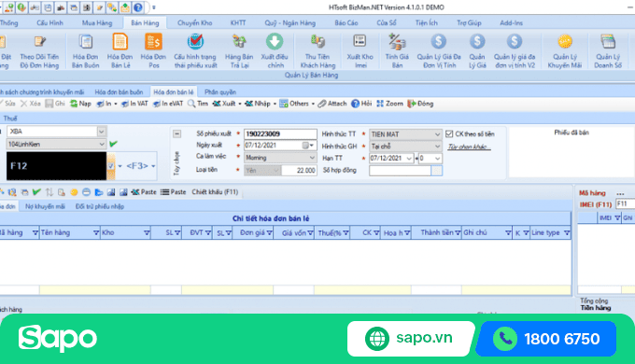Click the 1800 6750 phone button
This screenshot has height=364, width=635.
(x=546, y=339)
